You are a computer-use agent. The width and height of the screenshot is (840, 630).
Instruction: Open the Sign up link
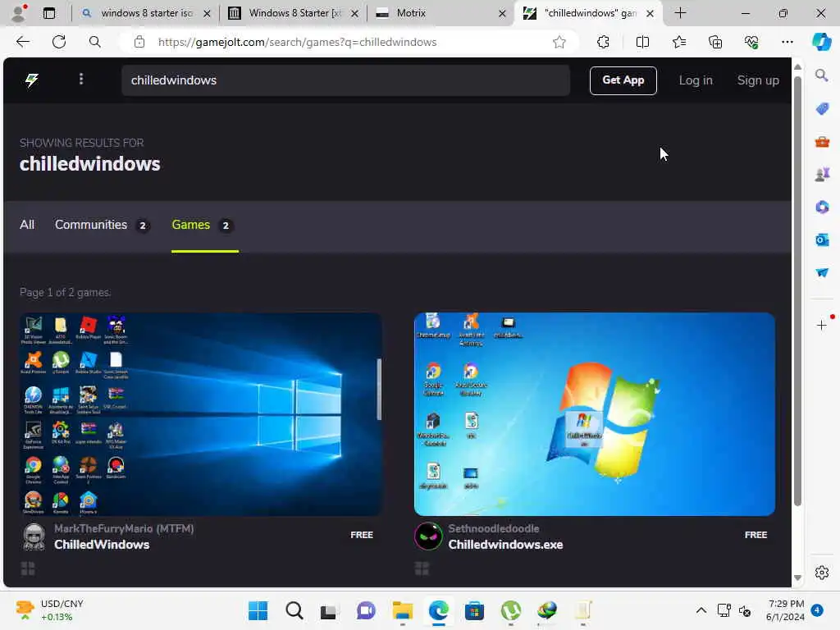click(757, 80)
